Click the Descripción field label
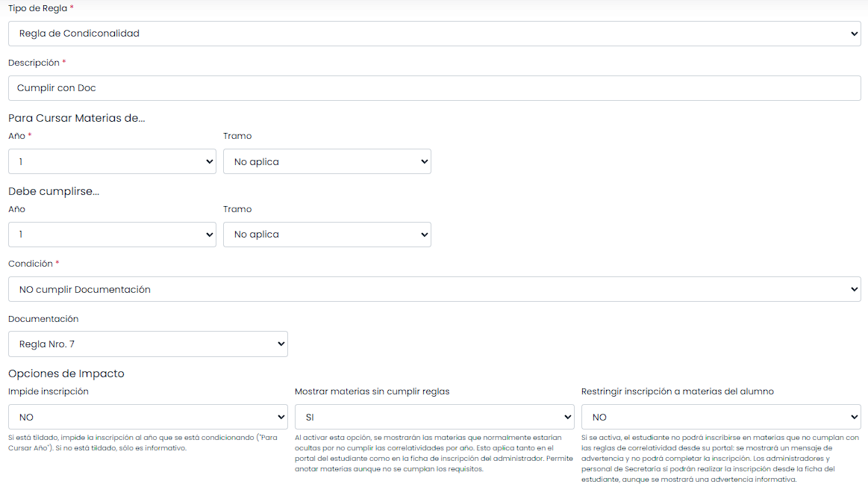Image resolution: width=868 pixels, height=496 pixels. coord(34,63)
